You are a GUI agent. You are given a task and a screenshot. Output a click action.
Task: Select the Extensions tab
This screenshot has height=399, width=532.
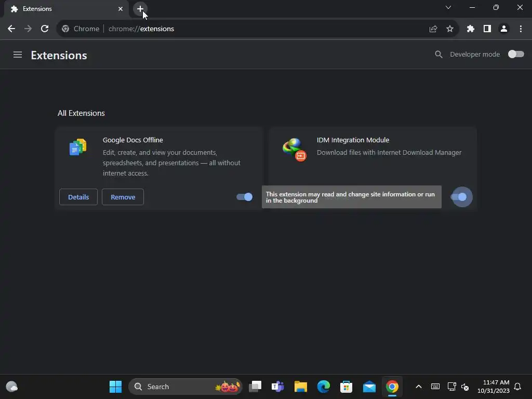66,9
